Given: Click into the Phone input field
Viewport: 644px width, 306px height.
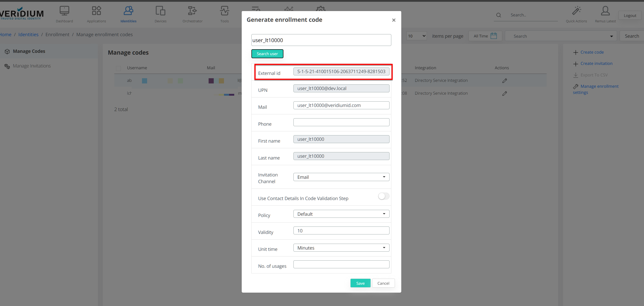Looking at the screenshot, I should tap(341, 122).
